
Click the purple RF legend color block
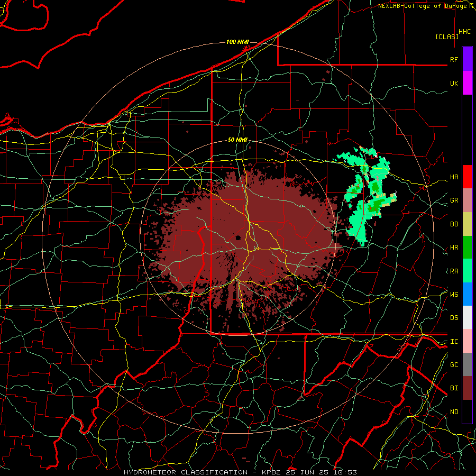click(x=467, y=59)
